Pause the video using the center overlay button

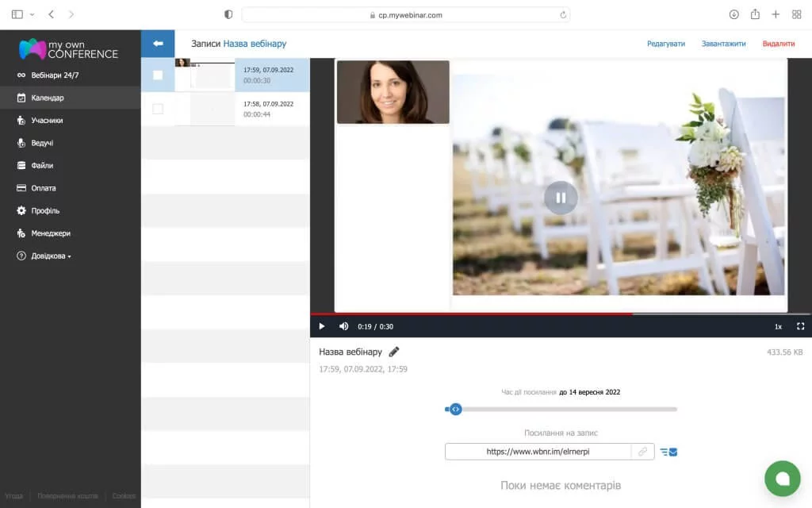click(x=561, y=198)
